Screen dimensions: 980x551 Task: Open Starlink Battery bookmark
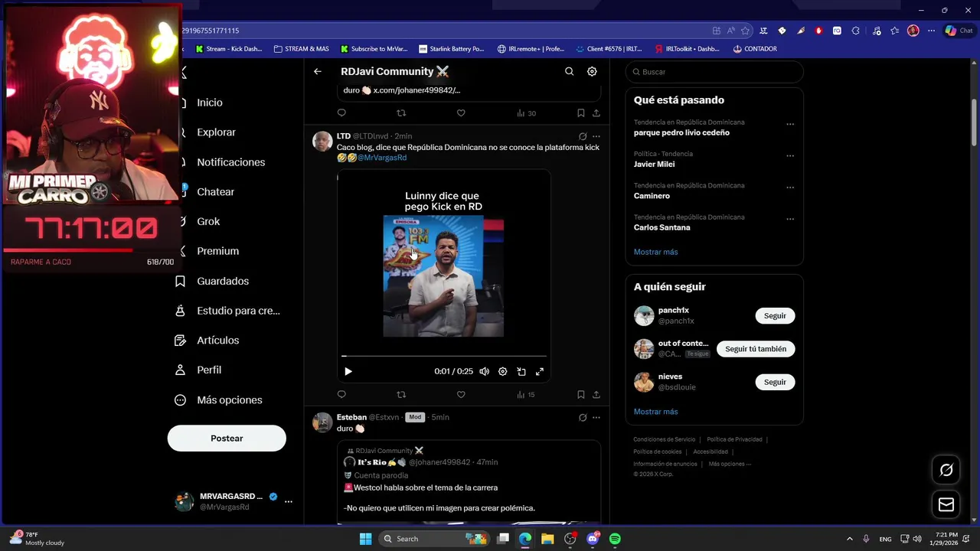click(452, 49)
